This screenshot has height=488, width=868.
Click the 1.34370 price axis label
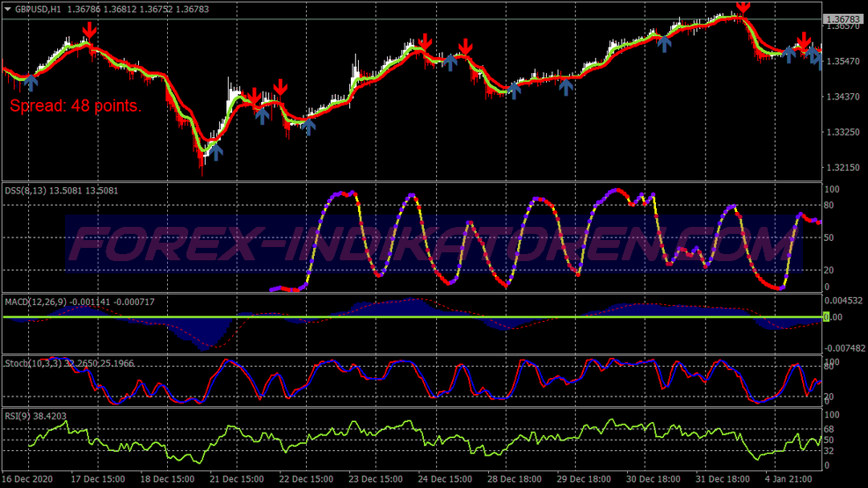[x=843, y=97]
